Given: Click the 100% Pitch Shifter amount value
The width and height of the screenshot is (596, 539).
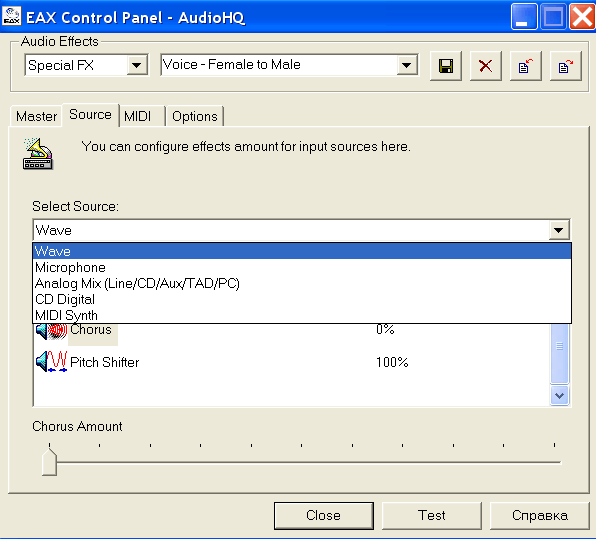Looking at the screenshot, I should click(392, 362).
